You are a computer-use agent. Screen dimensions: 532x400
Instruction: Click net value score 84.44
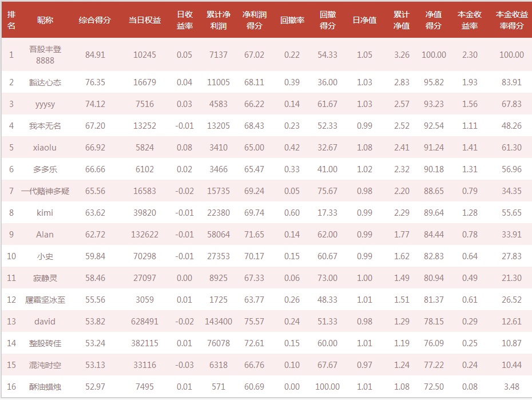tap(434, 234)
